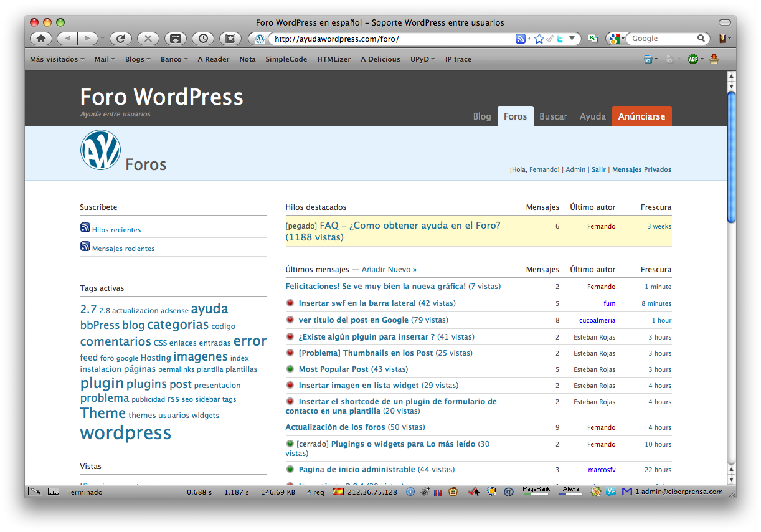Click the RSS feed icon in the address bar

click(520, 38)
